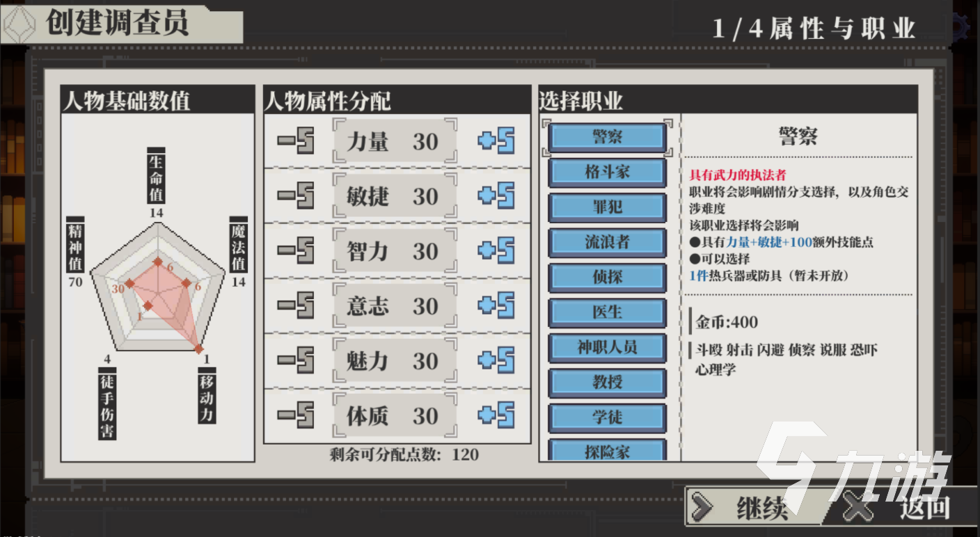Viewport: 980px width, 537px height.
Task: Reduce 魅力 using the minus icon
Action: pyautogui.click(x=296, y=361)
